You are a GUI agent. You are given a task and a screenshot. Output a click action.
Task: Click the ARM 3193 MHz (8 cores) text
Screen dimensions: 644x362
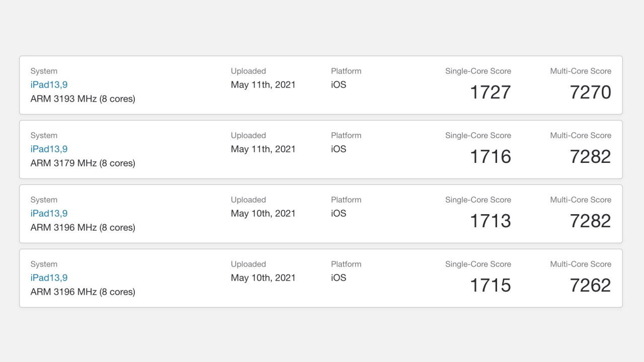point(83,99)
